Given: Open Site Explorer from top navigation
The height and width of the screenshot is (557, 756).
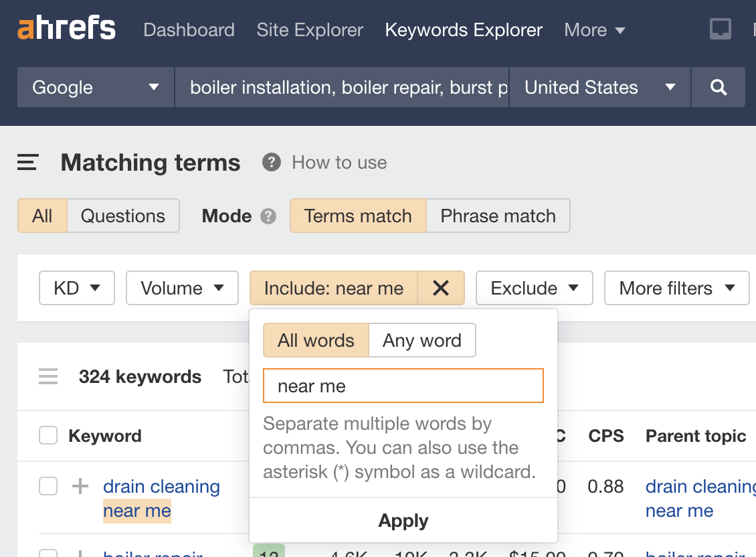Looking at the screenshot, I should tap(309, 29).
